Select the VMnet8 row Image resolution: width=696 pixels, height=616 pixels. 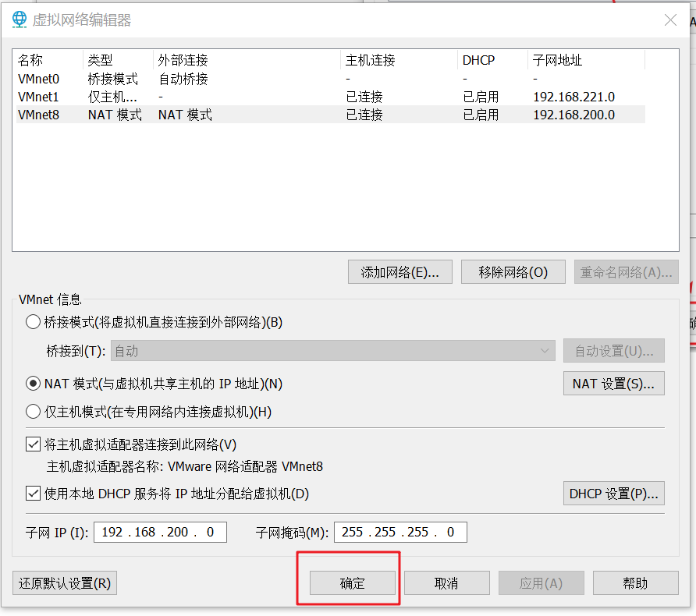click(331, 115)
